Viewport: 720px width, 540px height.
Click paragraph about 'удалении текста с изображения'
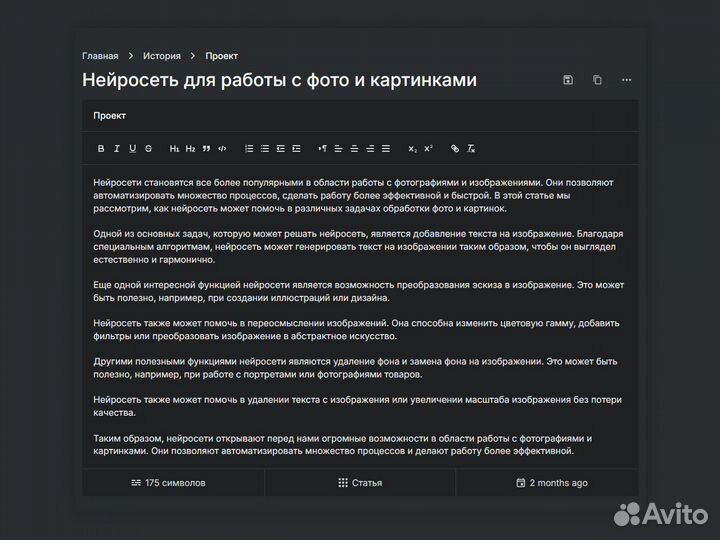358,406
